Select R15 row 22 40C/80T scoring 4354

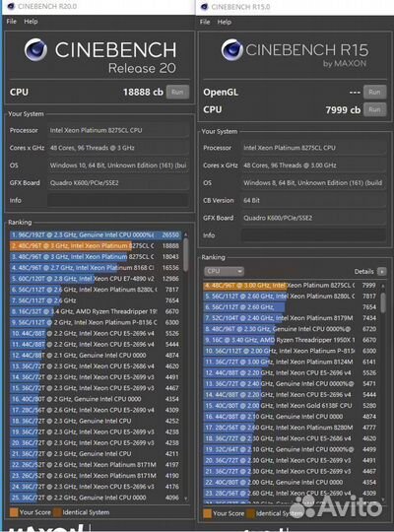[292, 482]
